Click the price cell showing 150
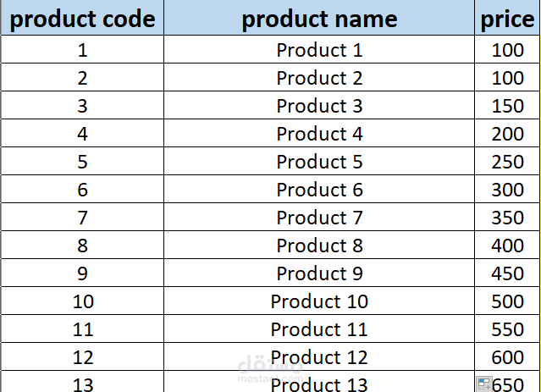Viewport: 541px width, 392px height. point(507,106)
